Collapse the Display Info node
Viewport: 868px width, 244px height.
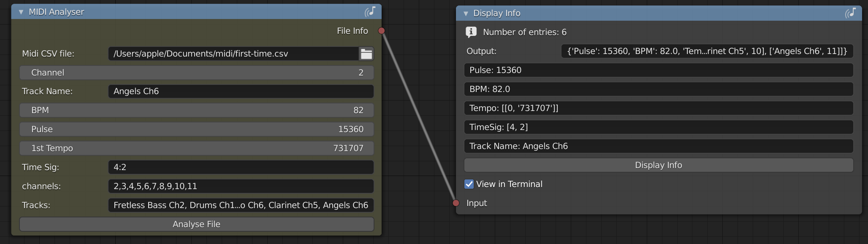(466, 14)
